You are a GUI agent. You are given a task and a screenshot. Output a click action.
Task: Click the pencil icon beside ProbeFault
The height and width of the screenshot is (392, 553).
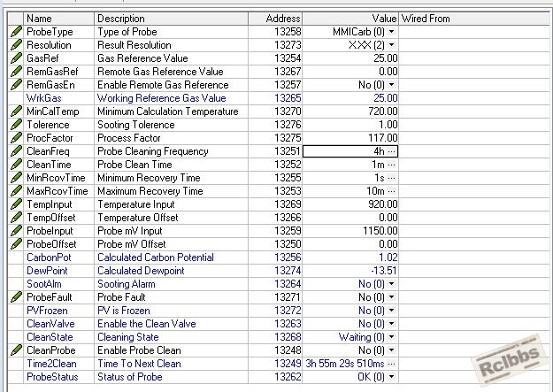[16, 297]
